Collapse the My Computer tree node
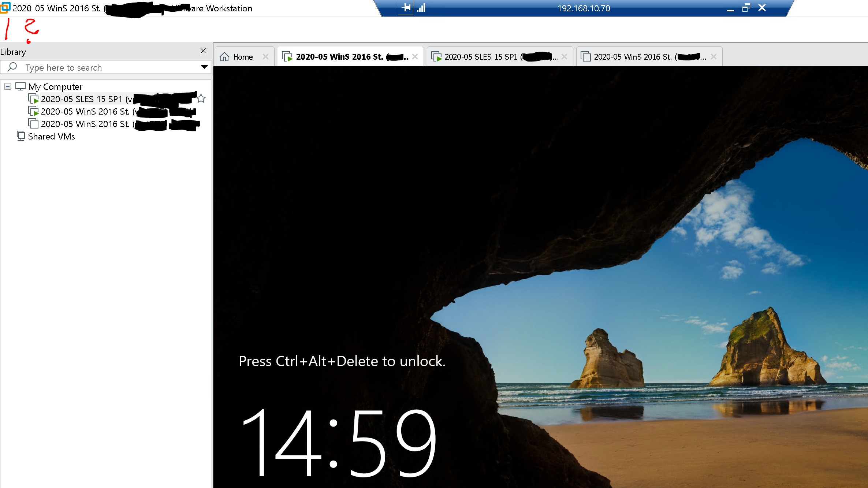The height and width of the screenshot is (488, 868). tap(8, 86)
